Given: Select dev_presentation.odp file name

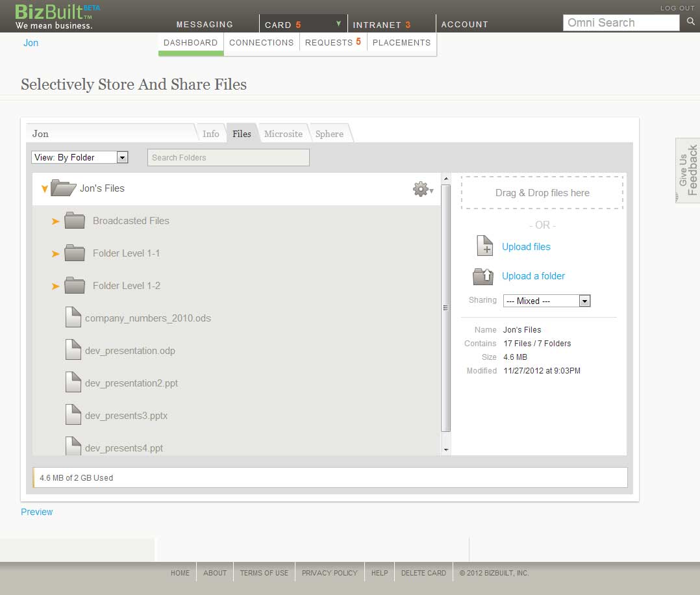Looking at the screenshot, I should 130,351.
